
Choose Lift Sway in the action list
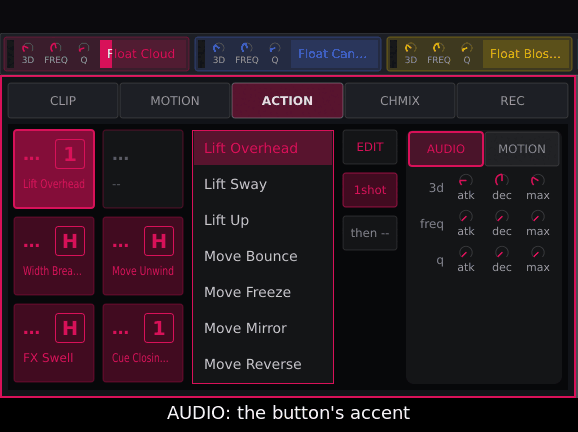point(263,184)
